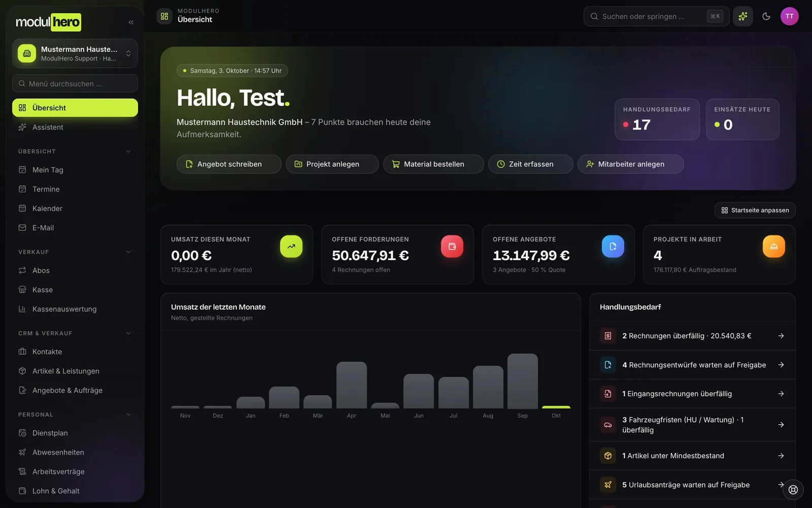Click Startseite anpassen button
Screen dimensions: 812x508
coord(755,210)
